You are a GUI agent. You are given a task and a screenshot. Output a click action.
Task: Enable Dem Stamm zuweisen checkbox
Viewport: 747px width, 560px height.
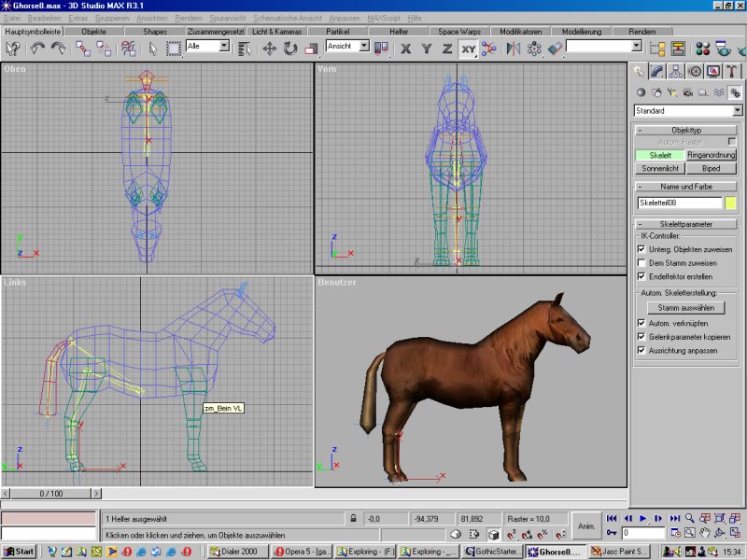[641, 263]
